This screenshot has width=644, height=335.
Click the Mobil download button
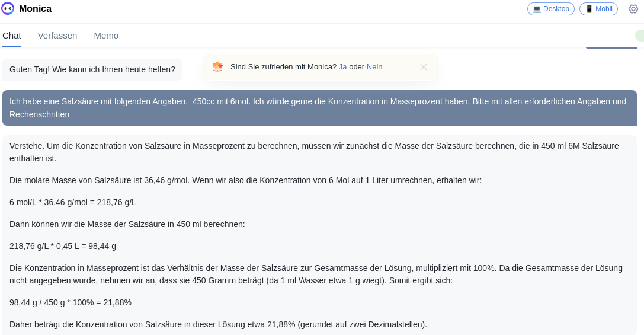pyautogui.click(x=598, y=9)
